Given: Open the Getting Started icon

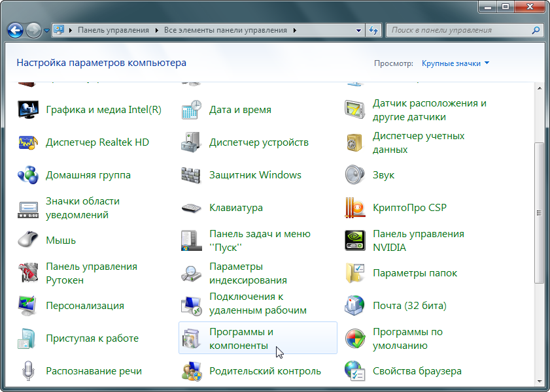Looking at the screenshot, I should pyautogui.click(x=27, y=338).
